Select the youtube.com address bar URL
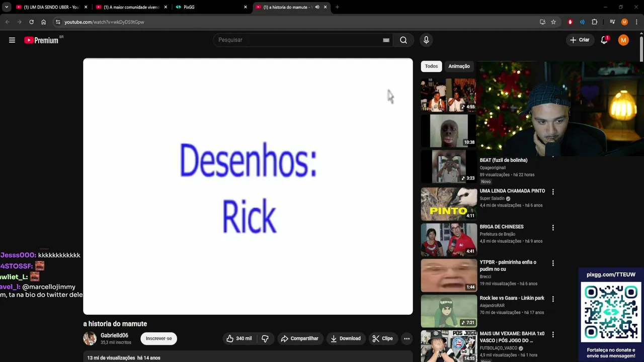This screenshot has width=644, height=362. pos(104,22)
